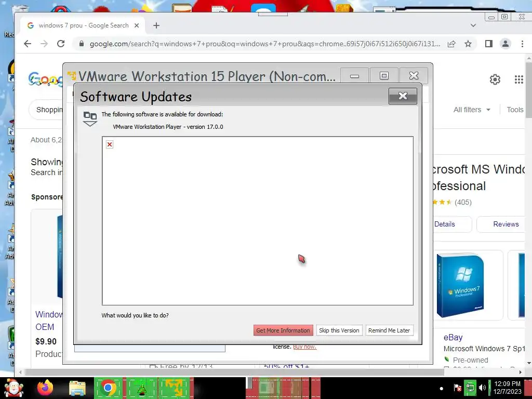Click the Santa Start button

(x=13, y=388)
